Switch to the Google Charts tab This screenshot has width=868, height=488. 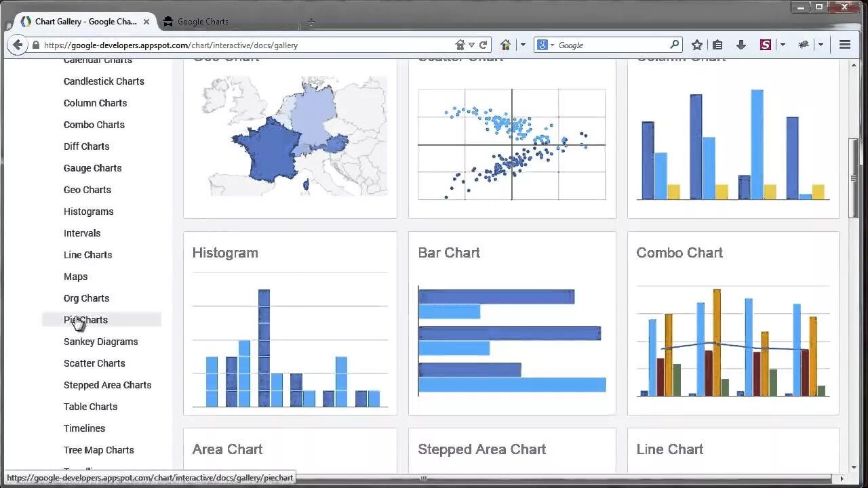[x=203, y=22]
